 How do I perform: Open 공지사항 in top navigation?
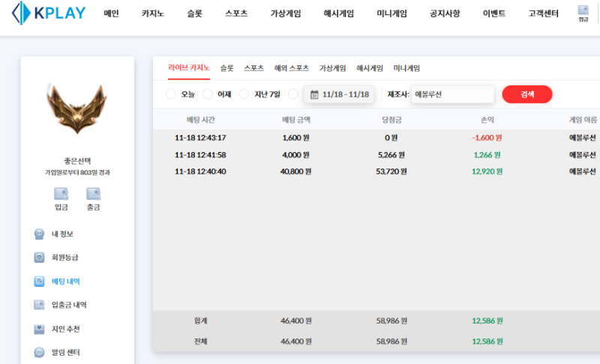(445, 13)
